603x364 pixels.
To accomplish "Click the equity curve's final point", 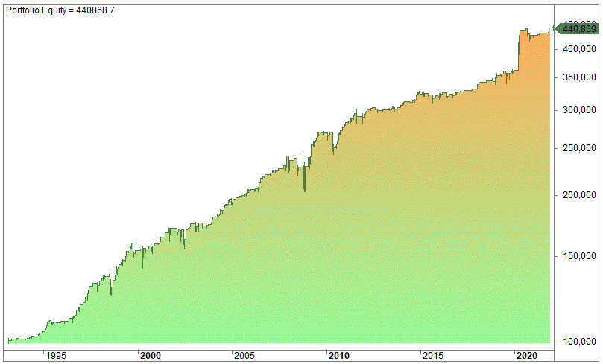I will 552,28.
